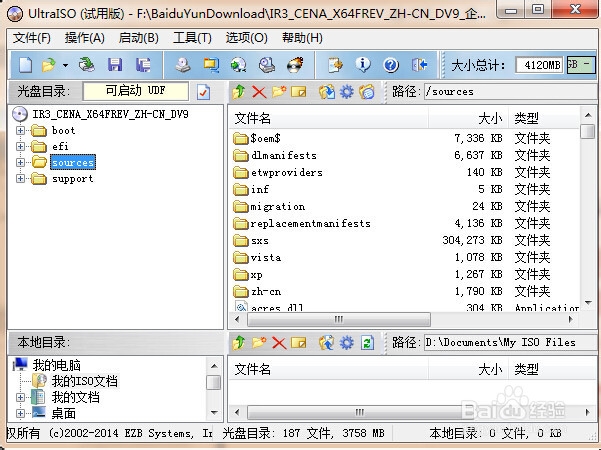Click red Delete X in local toolbar
Screen dimensions: 601x450
click(x=279, y=342)
